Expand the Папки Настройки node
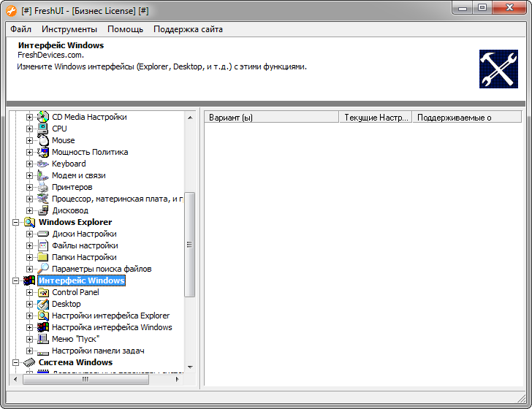Viewport: 532px width, 409px height. [x=29, y=257]
